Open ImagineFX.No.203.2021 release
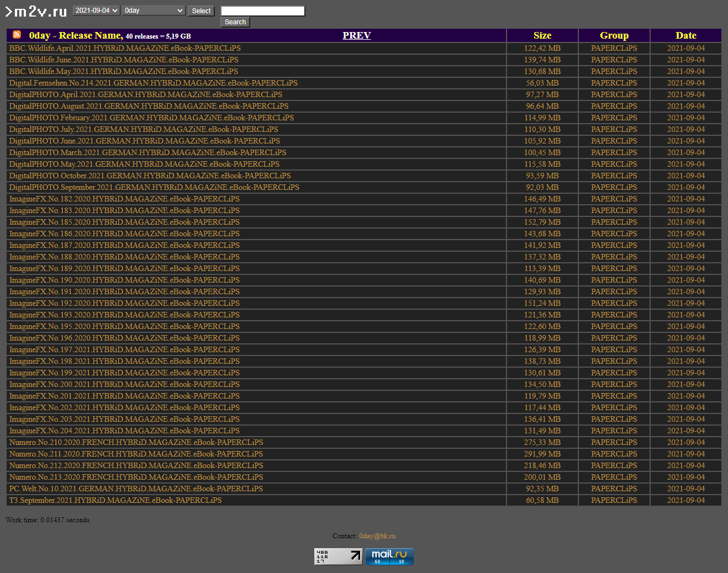The width and height of the screenshot is (728, 573). [x=124, y=419]
